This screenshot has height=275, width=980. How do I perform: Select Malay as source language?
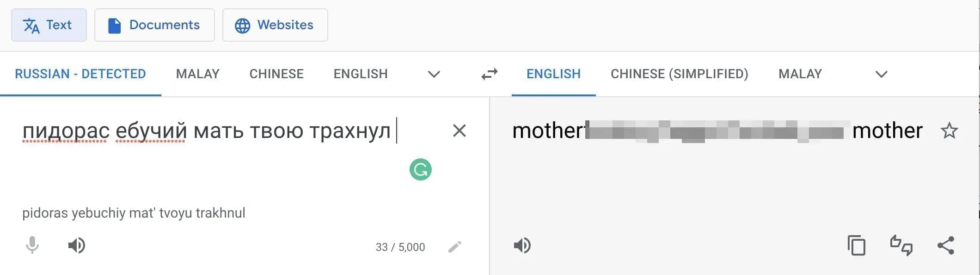point(197,74)
